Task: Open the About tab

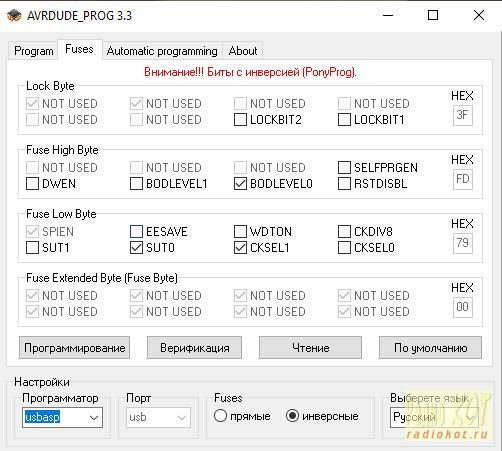Action: coord(243,51)
